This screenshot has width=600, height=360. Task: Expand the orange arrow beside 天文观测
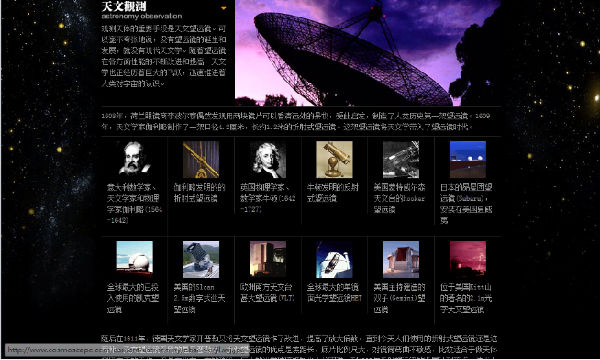[224, 8]
